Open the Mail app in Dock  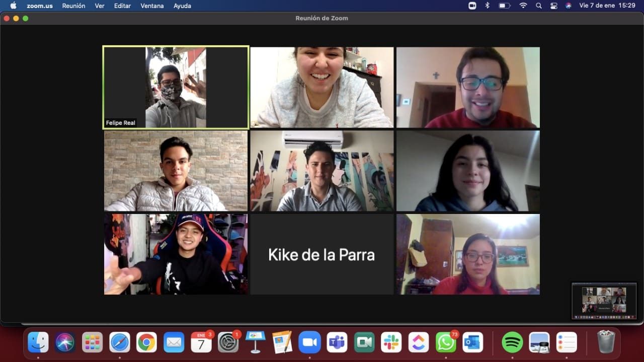pyautogui.click(x=174, y=342)
